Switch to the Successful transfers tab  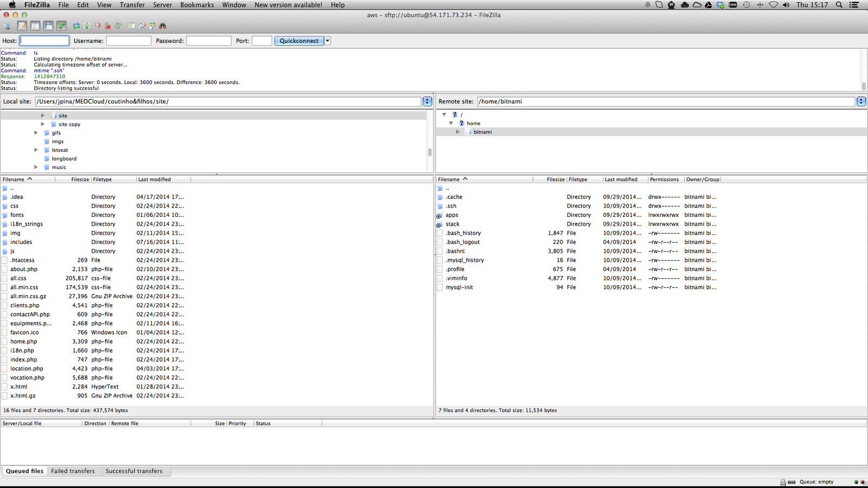[134, 471]
